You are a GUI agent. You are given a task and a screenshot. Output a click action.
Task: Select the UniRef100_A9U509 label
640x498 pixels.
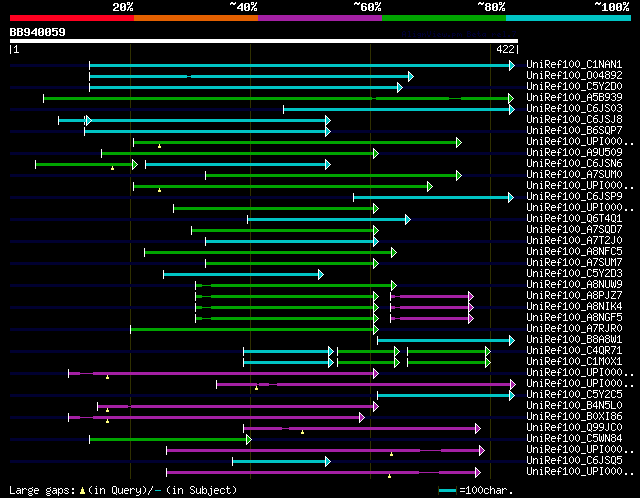coord(574,152)
